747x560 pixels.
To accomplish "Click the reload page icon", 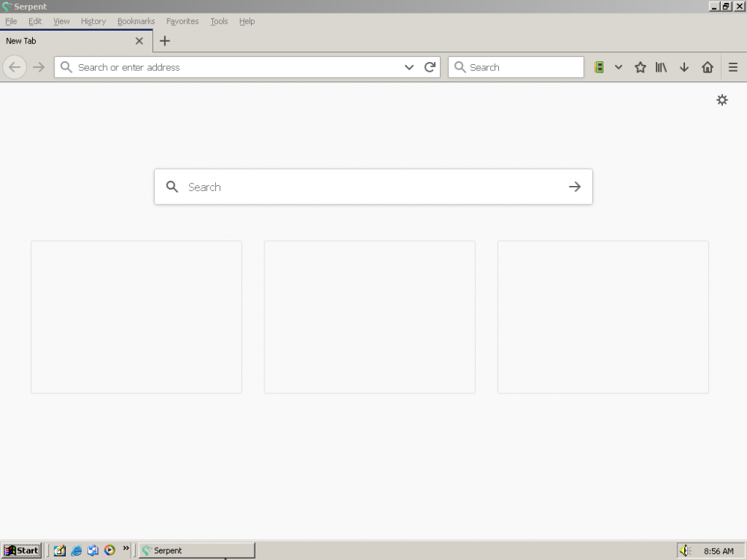I will point(430,67).
